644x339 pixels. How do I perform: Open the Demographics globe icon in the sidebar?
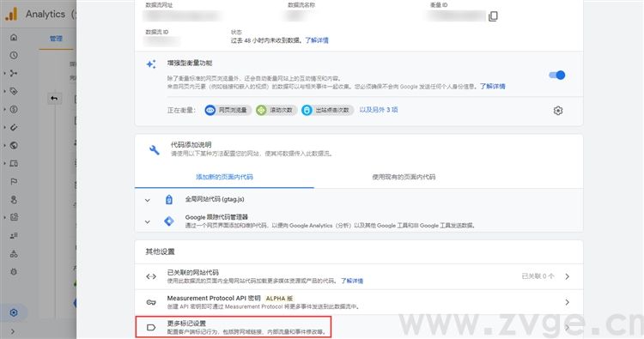14,145
